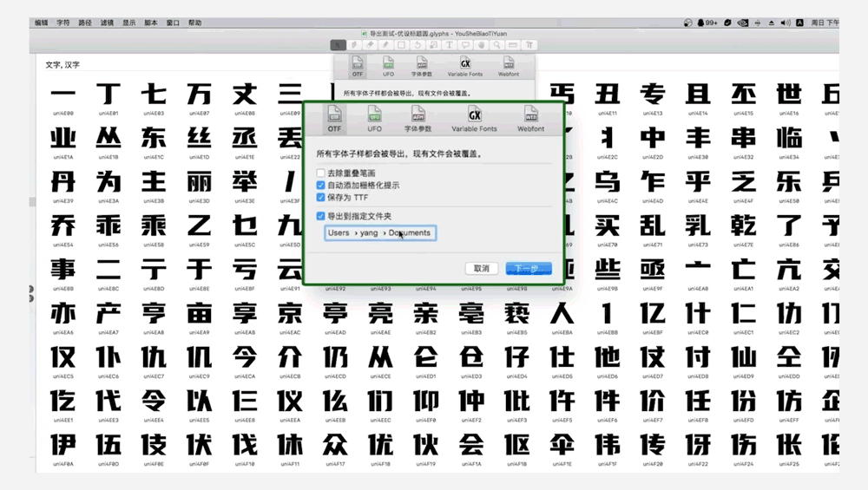This screenshot has height=490, width=868.
Task: Select the 七 glyph cell
Action: [x=154, y=98]
